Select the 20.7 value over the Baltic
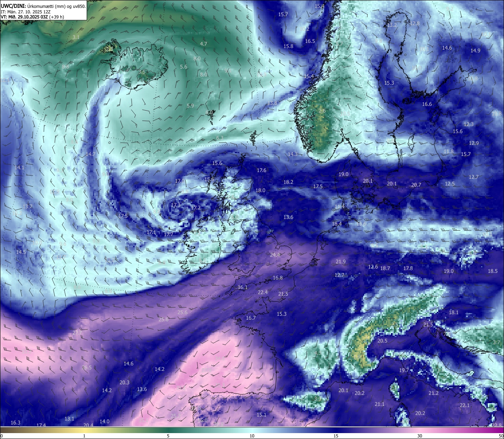This screenshot has height=439, width=504. [x=416, y=185]
